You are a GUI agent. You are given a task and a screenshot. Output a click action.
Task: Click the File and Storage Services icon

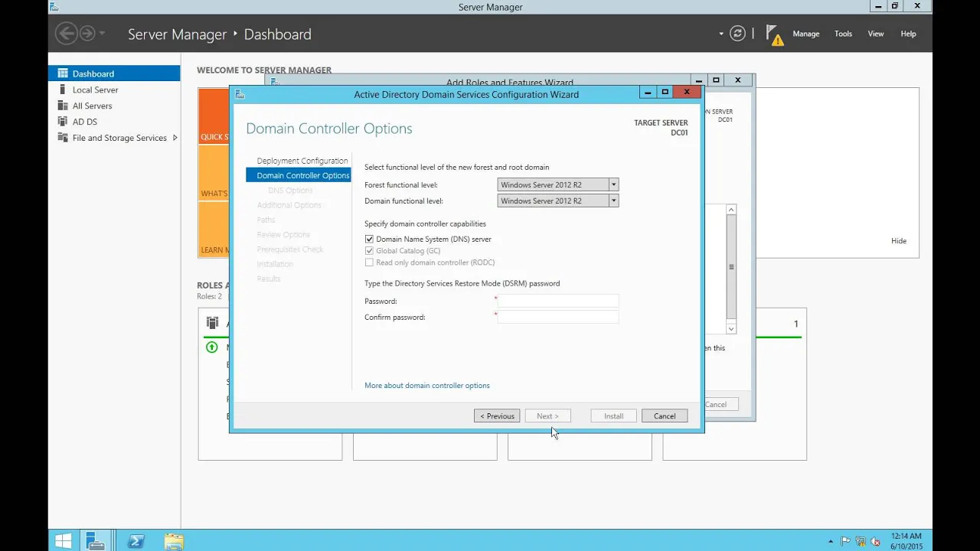click(64, 138)
